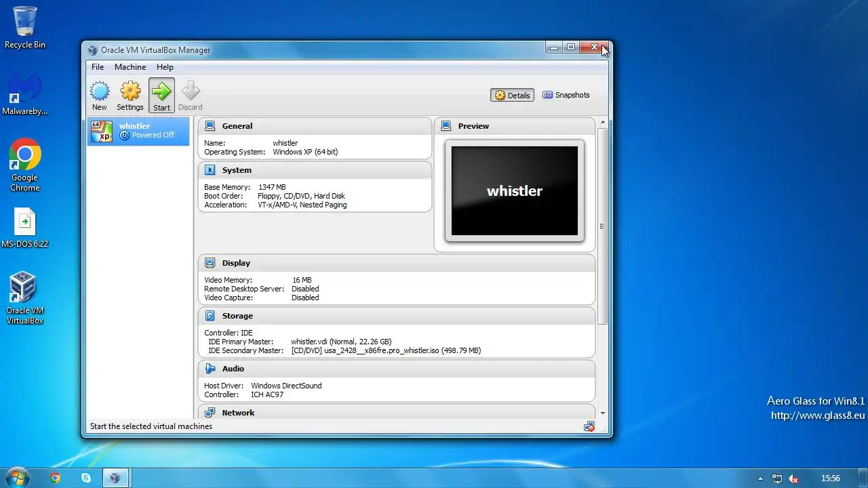Click the Storage section header
The width and height of the screenshot is (868, 488).
point(397,316)
